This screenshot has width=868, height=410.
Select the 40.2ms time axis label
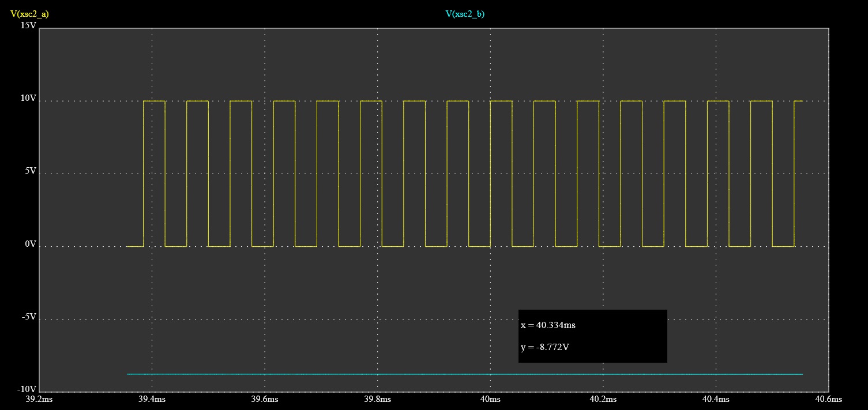(x=603, y=399)
